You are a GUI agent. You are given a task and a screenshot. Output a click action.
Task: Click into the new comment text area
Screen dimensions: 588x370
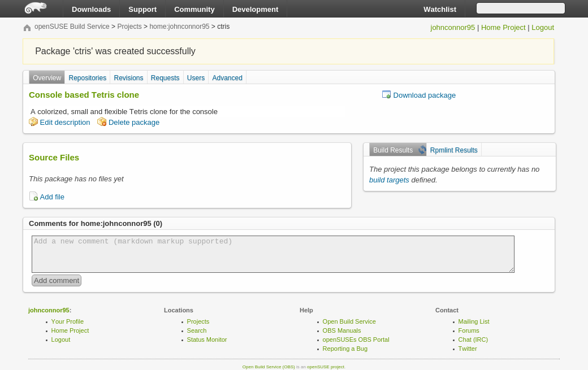[x=273, y=254]
